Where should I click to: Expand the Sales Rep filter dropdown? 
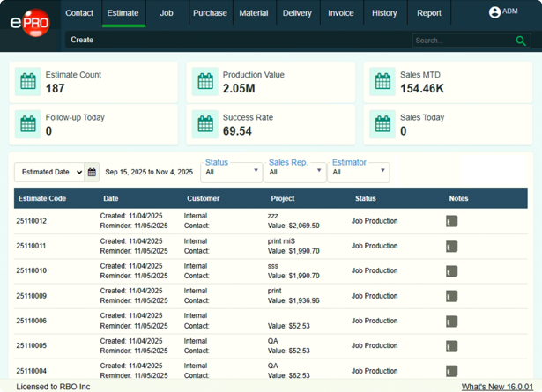pyautogui.click(x=294, y=172)
